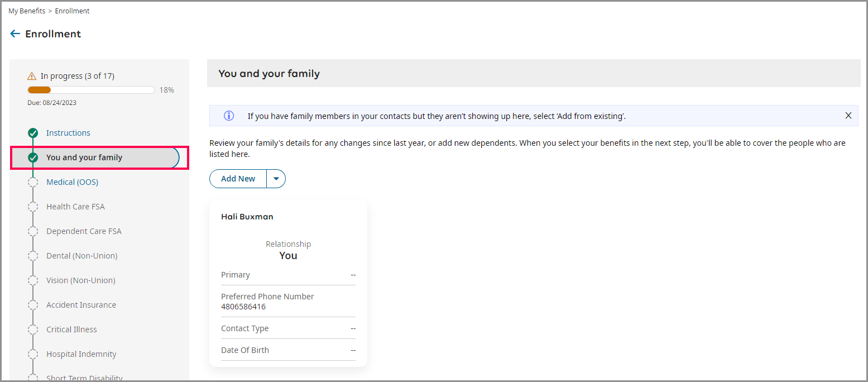Screen dimensions: 868x382
Task: Click the Primary row in the card
Action: pyautogui.click(x=288, y=275)
